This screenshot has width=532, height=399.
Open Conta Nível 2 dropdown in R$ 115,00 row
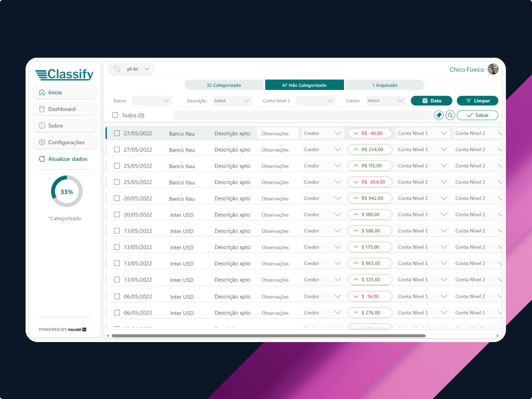coord(478,165)
